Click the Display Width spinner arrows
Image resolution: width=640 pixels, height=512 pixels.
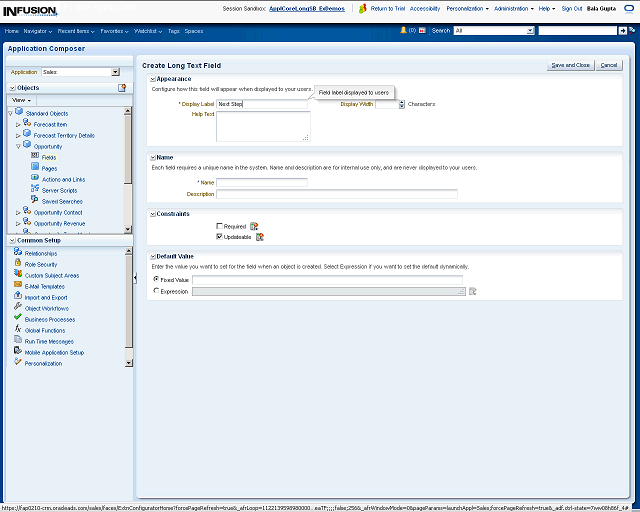coord(402,104)
